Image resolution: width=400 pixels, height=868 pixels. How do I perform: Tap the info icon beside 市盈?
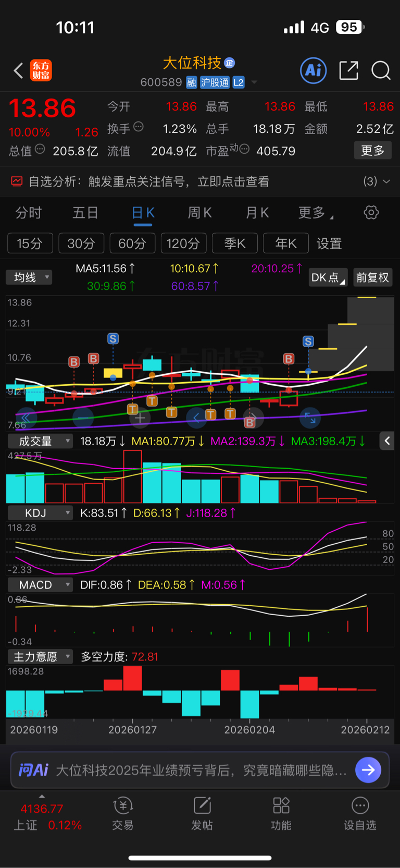pyautogui.click(x=244, y=149)
